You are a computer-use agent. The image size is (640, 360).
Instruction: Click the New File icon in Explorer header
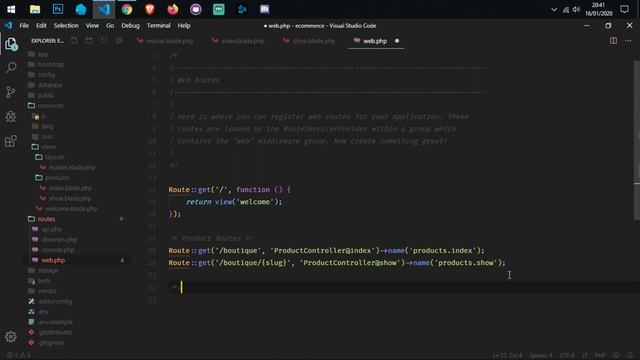[74, 40]
